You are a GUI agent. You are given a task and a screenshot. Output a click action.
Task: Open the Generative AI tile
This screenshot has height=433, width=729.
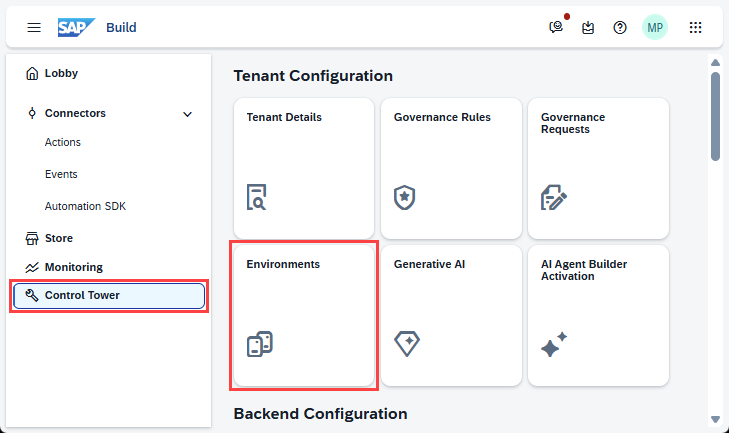click(451, 316)
